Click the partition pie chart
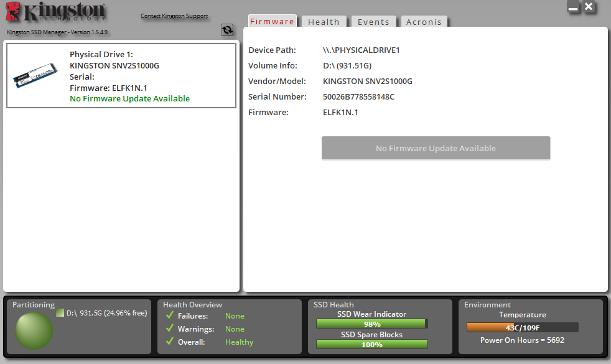This screenshot has width=611, height=364. pos(34,330)
